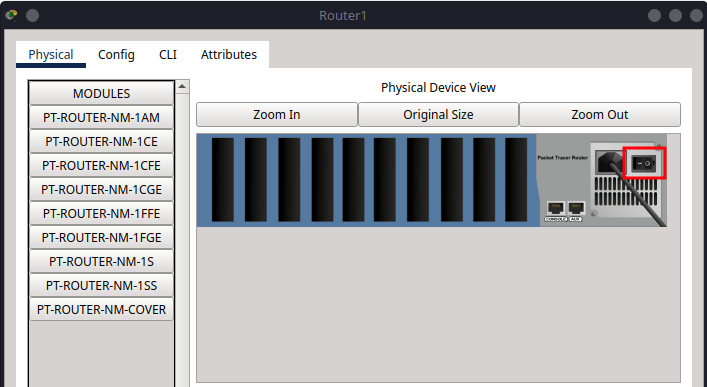
Task: Click the Original Size button
Action: [438, 115]
